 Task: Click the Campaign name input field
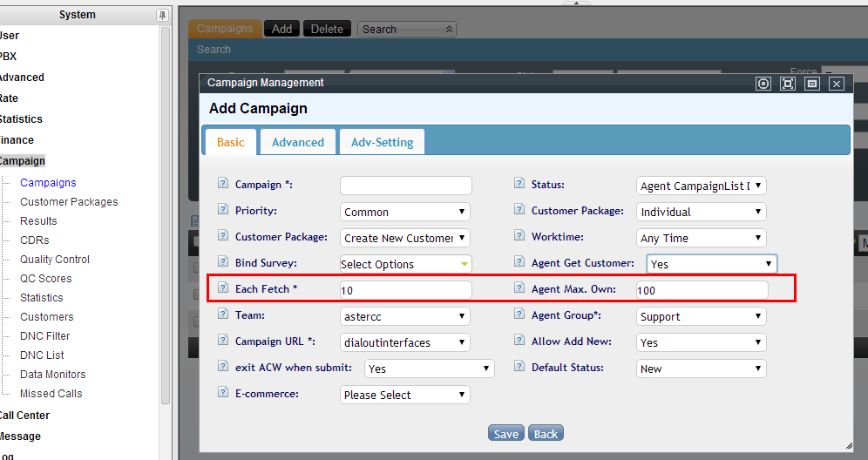coord(405,186)
